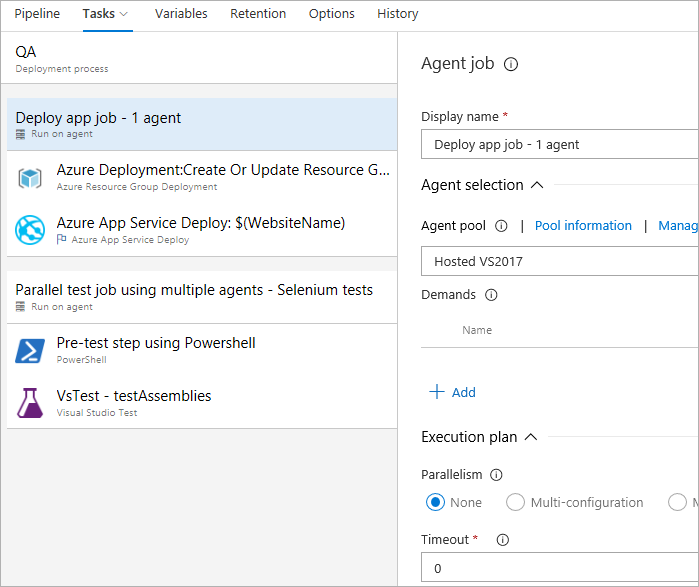
Task: Switch to the Variables tab
Action: click(x=181, y=14)
